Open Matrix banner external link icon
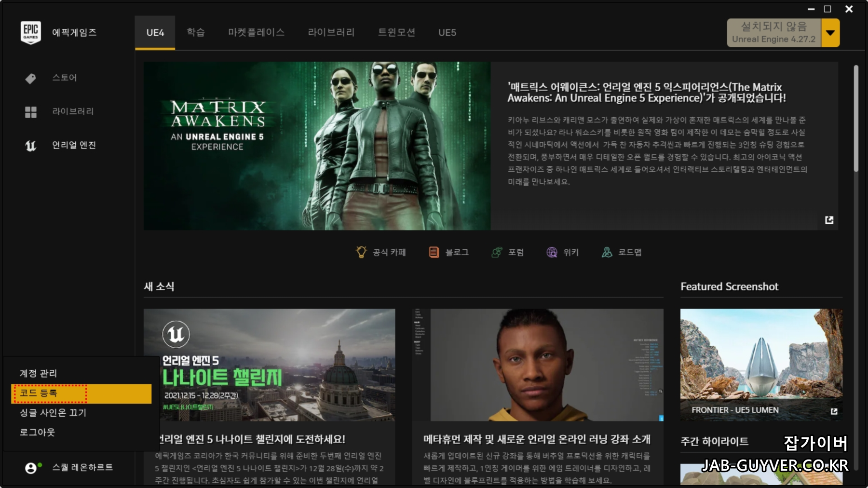The width and height of the screenshot is (868, 488). tap(829, 220)
